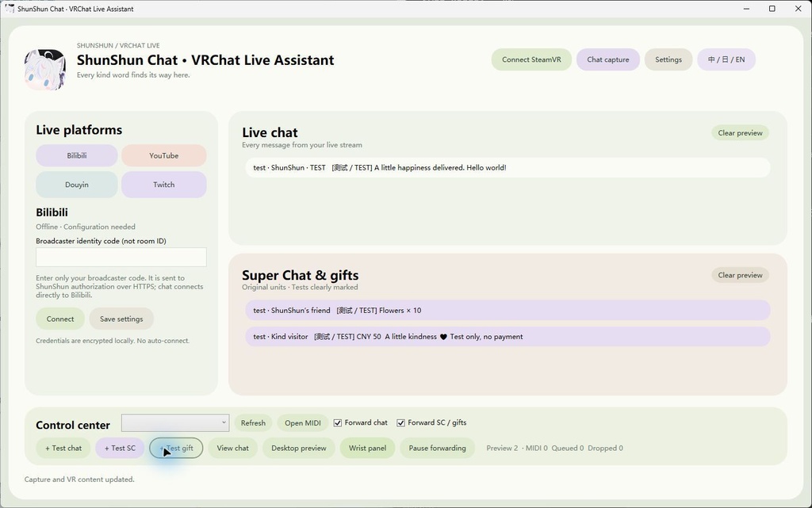Select the Bilibili platform
Image resolution: width=812 pixels, height=508 pixels.
[77, 155]
